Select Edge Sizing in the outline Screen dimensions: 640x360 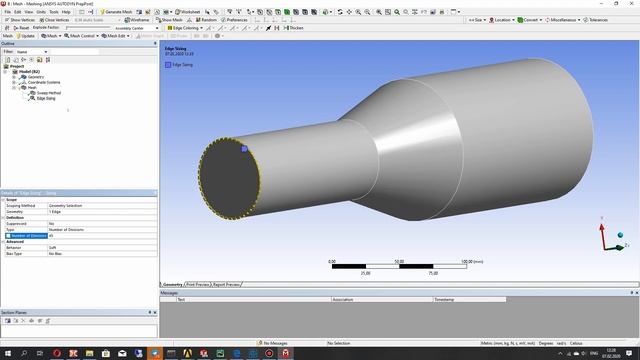point(46,98)
